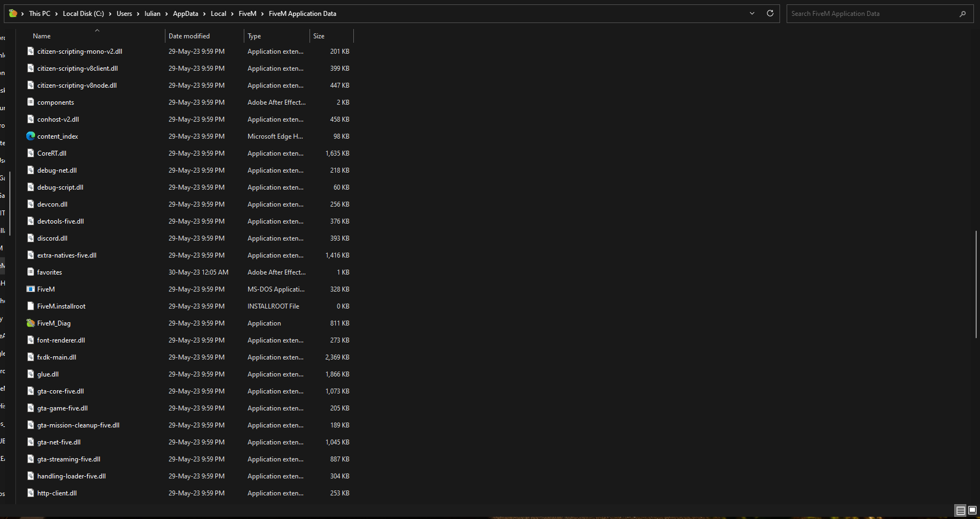Refresh the FiveM Application Data folder
Image resolution: width=980 pixels, height=519 pixels.
[770, 13]
